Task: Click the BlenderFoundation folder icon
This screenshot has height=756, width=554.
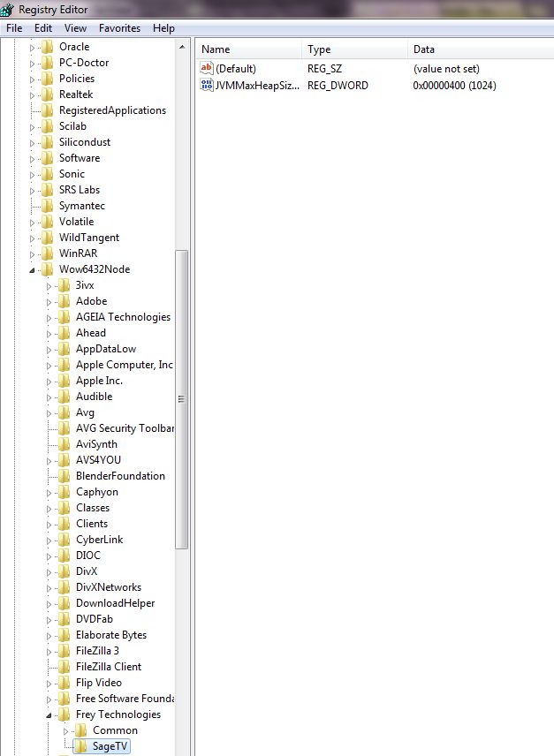Action: point(65,476)
